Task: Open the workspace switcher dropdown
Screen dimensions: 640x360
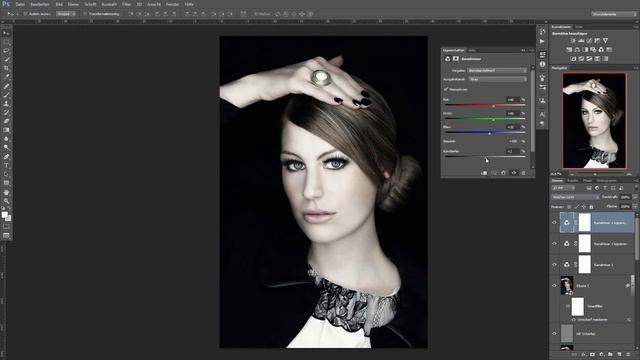Action: (614, 14)
